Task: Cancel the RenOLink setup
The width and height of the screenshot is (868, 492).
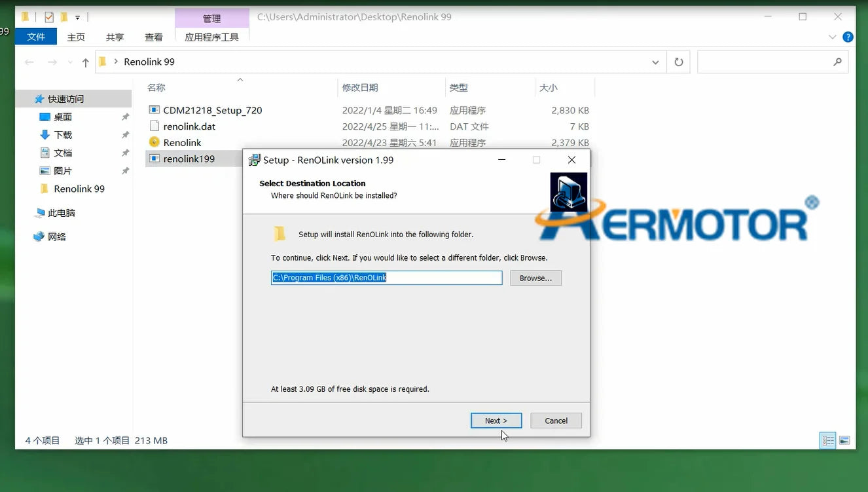Action: pos(556,421)
